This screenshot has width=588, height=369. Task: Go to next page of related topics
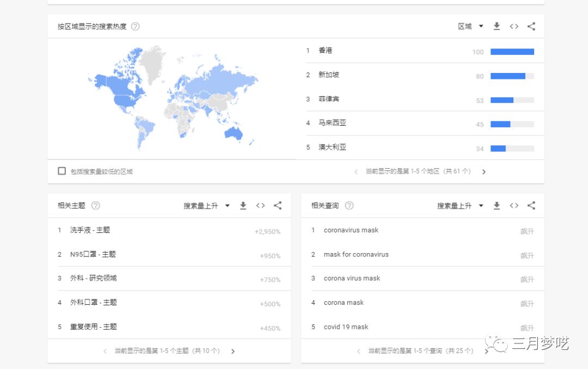coord(233,351)
